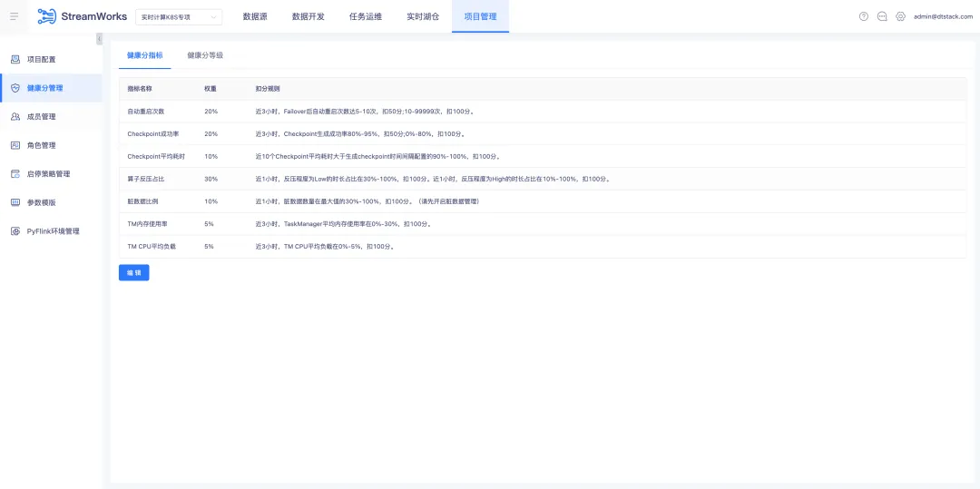Click the 5% weight of TM内存使用率

(x=209, y=223)
